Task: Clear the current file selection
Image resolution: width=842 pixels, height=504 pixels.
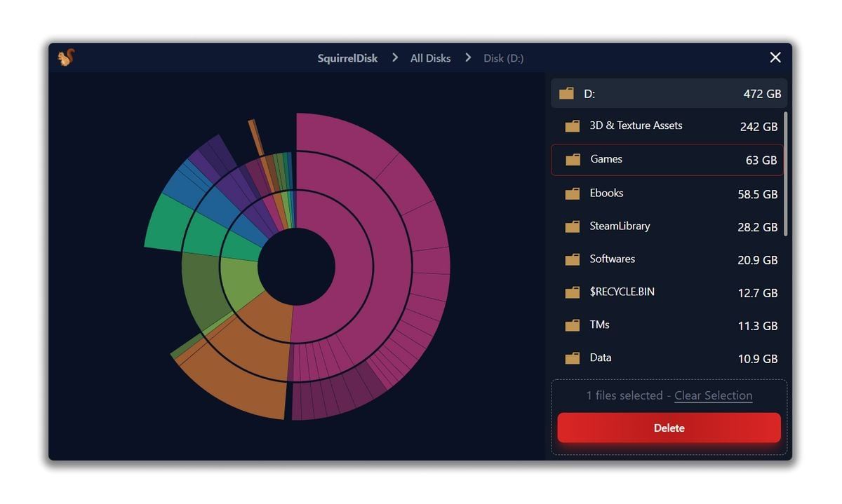Action: click(x=713, y=395)
